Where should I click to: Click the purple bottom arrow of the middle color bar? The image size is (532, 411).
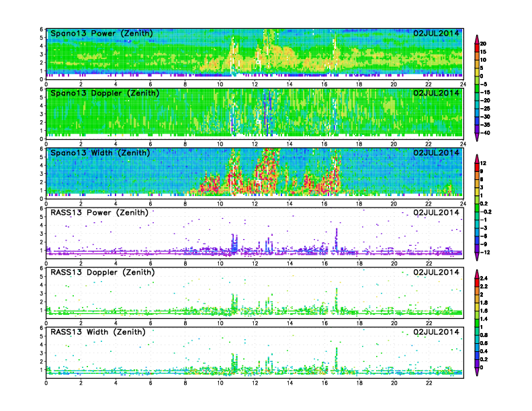coord(477,257)
